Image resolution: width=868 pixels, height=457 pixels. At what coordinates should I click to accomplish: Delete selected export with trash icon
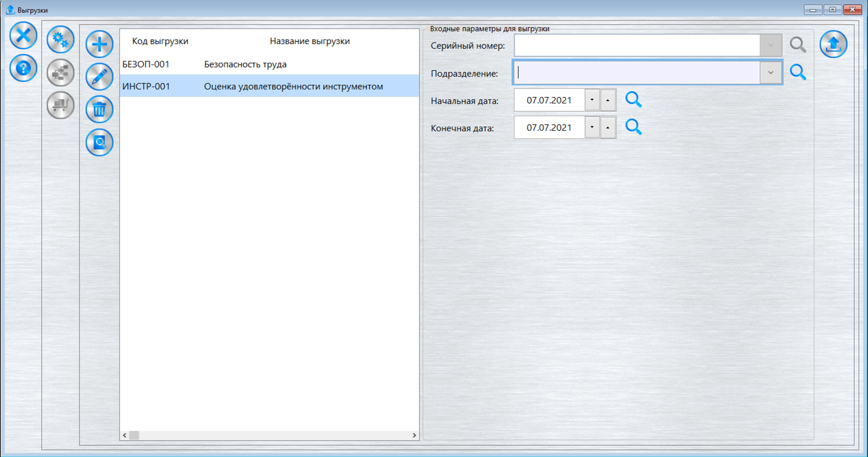[99, 109]
